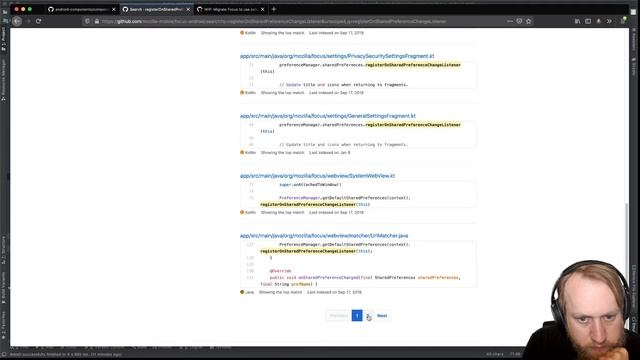640x360 pixels.
Task: Open the new tab plus button
Action: pyautogui.click(x=274, y=9)
